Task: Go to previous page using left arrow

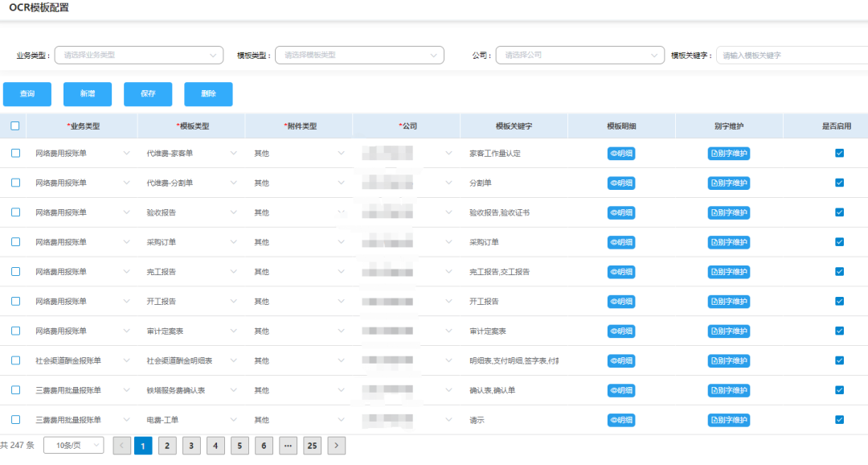Action: coord(121,446)
